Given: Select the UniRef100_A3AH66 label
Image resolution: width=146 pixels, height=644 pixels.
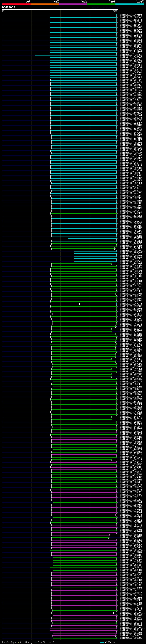Looking at the screenshot, I should (x=131, y=55).
